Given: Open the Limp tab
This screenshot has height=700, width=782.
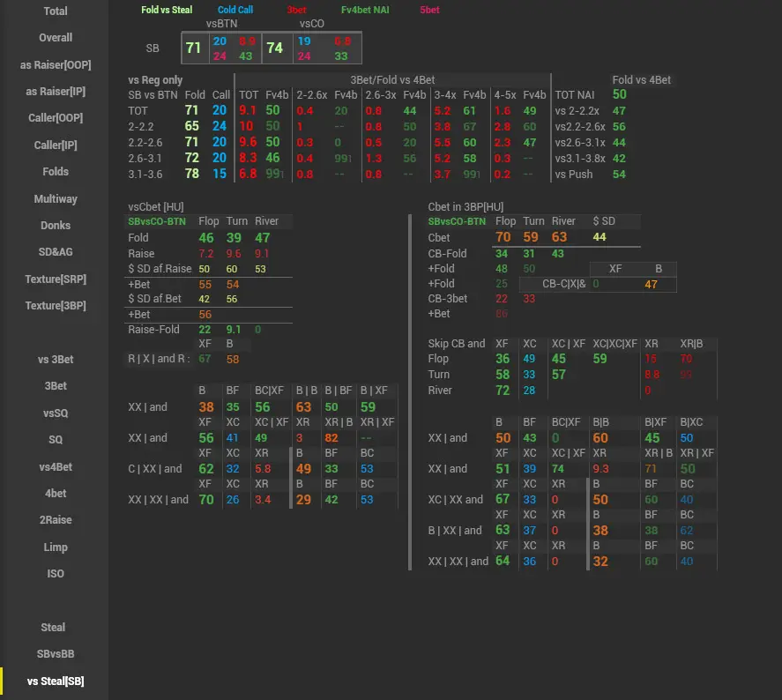Looking at the screenshot, I should tap(55, 547).
